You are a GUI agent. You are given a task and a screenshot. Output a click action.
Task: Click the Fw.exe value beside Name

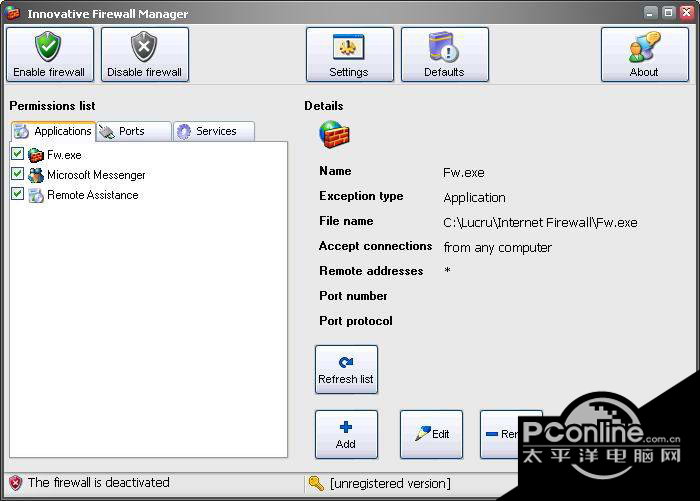(464, 173)
